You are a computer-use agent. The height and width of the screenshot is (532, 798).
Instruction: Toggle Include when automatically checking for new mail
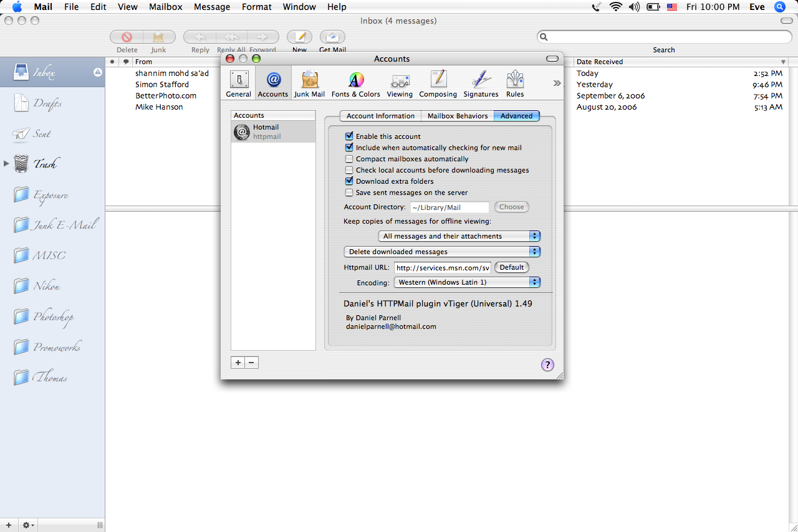click(x=349, y=148)
